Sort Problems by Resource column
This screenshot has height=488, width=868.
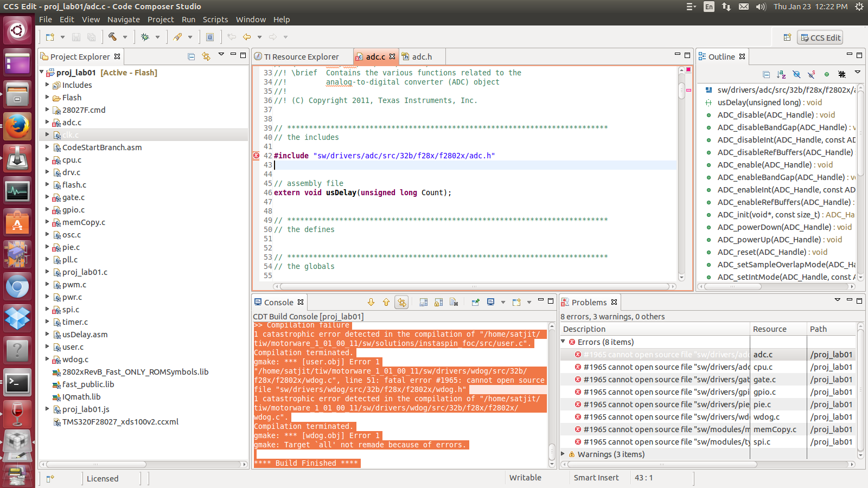[x=778, y=329]
